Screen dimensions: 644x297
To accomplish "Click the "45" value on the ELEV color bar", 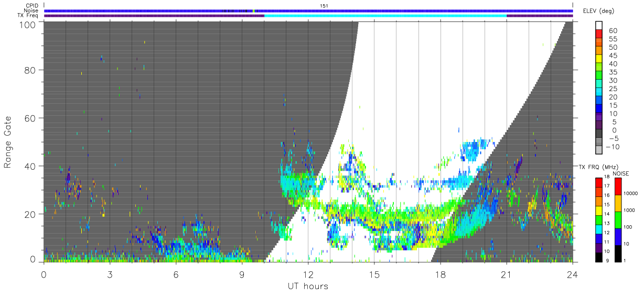I will pos(613,56).
